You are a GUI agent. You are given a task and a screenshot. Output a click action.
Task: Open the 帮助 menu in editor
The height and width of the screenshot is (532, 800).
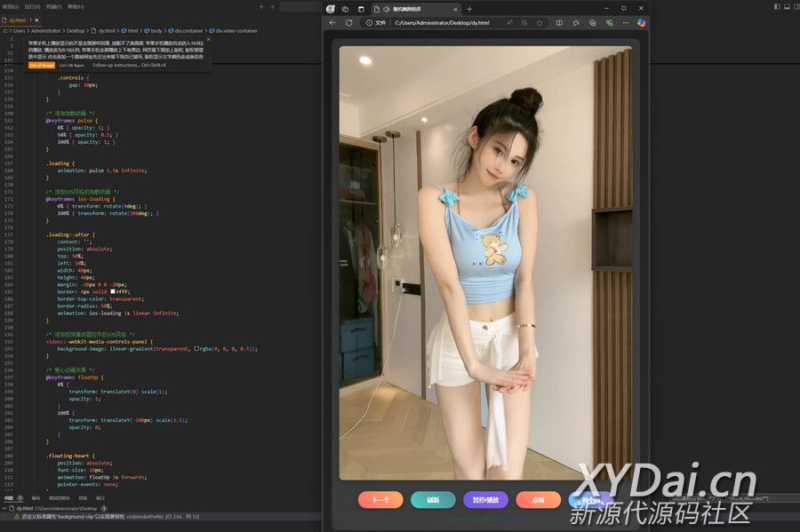77,6
